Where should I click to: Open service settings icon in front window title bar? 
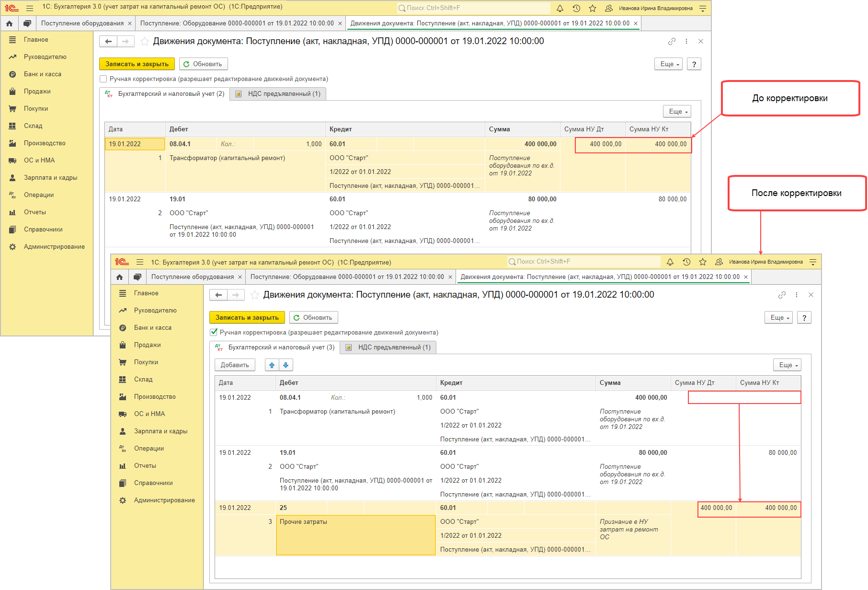813,262
